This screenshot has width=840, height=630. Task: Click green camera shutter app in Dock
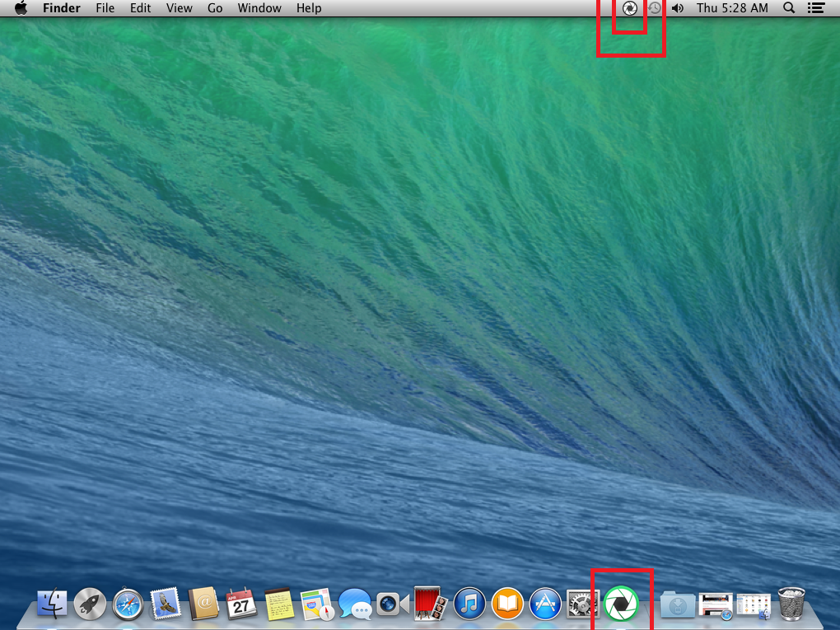click(621, 604)
